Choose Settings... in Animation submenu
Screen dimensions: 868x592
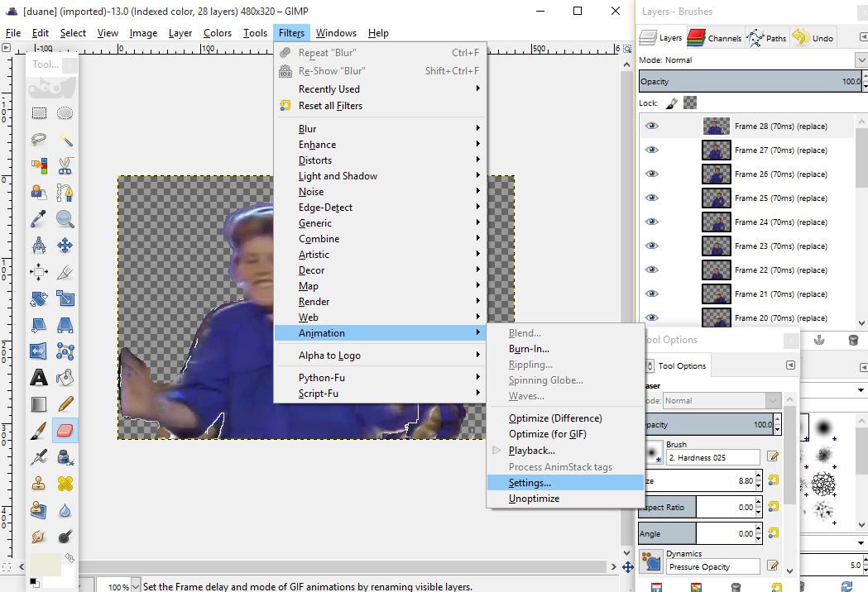(565, 483)
